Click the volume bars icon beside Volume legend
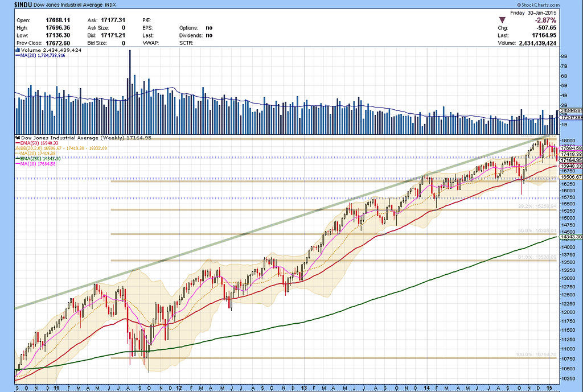Viewport: 583px width, 392px height. 18,50
